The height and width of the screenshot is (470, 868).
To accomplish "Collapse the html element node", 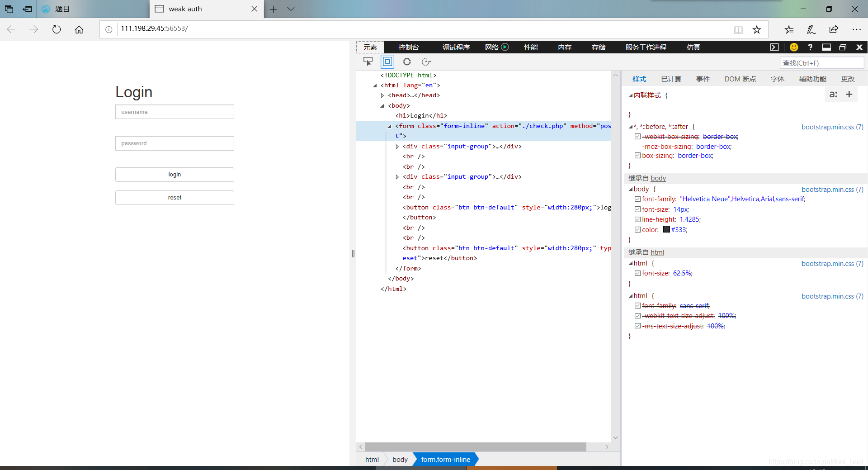I will click(375, 85).
